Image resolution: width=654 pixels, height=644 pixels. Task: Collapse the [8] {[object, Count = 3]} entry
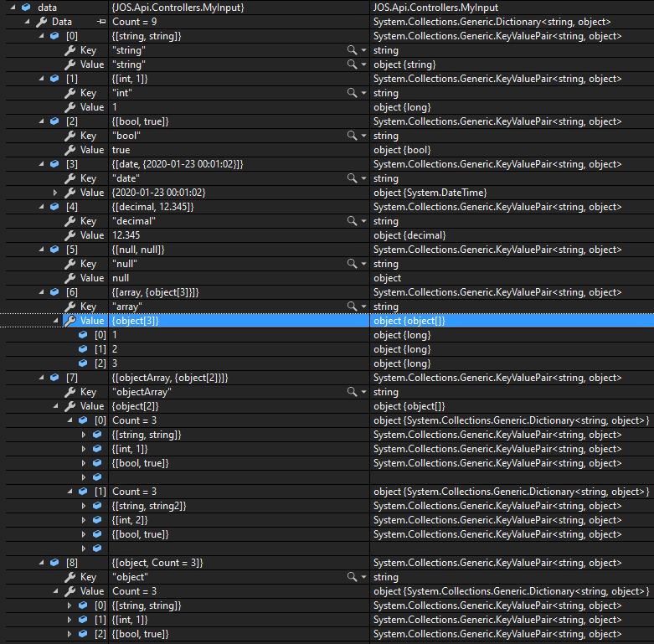(x=41, y=562)
